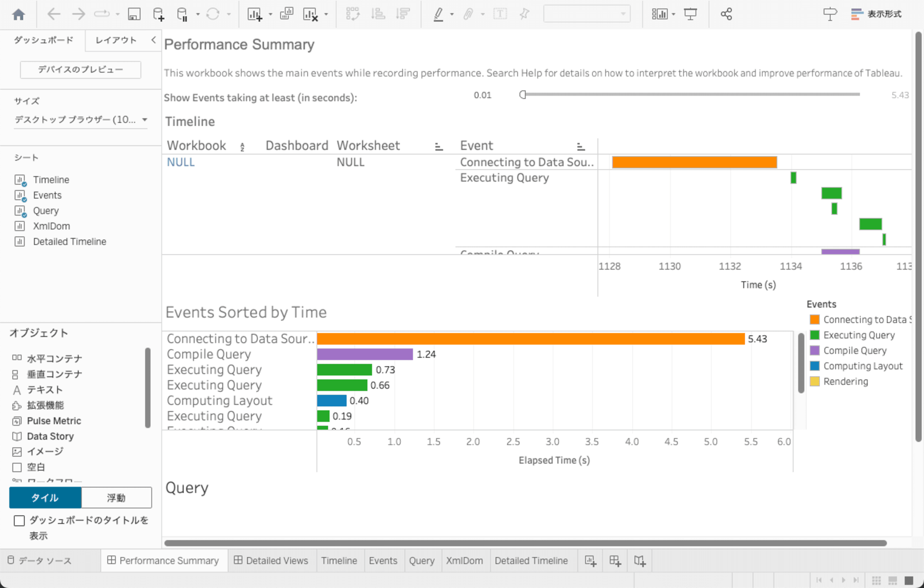Save the workbook with the floppy disk icon
924x588 pixels.
(x=134, y=14)
